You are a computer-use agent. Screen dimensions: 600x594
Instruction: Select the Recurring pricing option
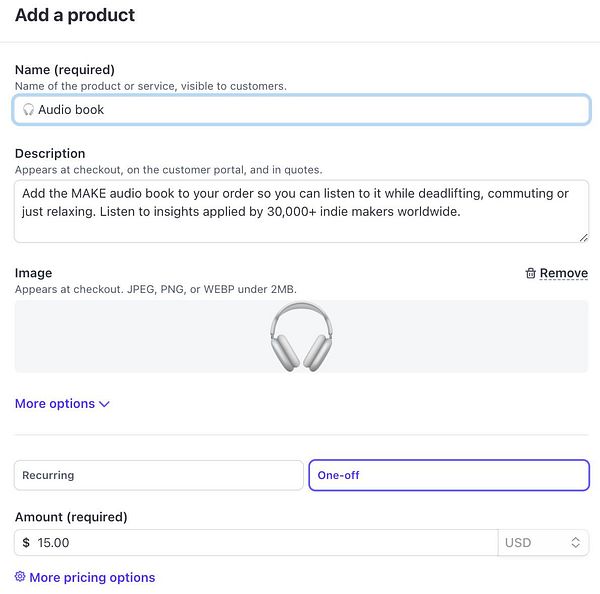click(158, 475)
